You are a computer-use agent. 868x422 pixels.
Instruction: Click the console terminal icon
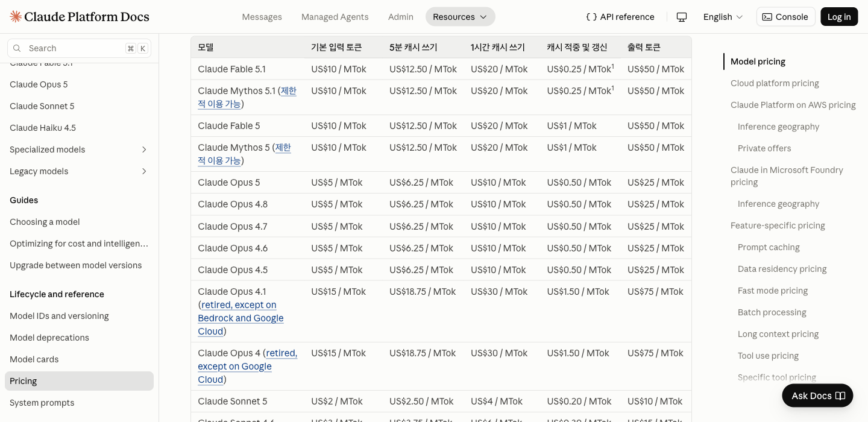(x=767, y=17)
